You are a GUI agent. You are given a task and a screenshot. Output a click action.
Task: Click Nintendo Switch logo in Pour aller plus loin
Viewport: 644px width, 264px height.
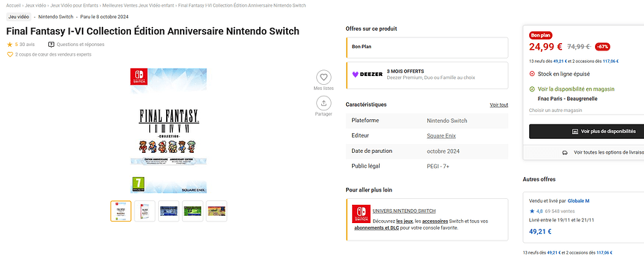(x=361, y=214)
